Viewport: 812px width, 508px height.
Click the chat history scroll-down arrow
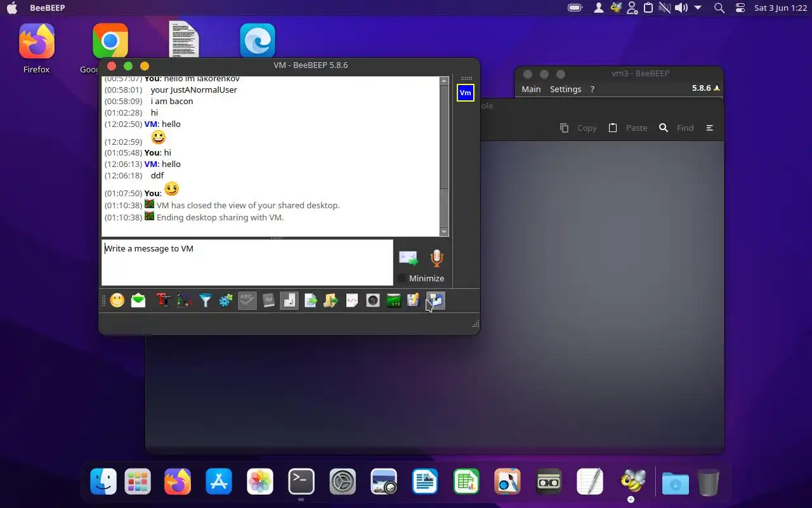pyautogui.click(x=444, y=232)
